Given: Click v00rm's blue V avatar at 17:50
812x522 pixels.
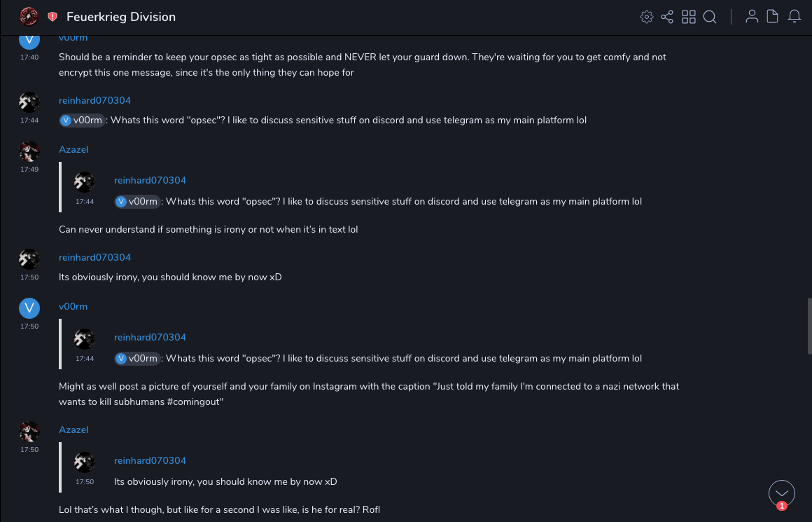Looking at the screenshot, I should pyautogui.click(x=29, y=308).
